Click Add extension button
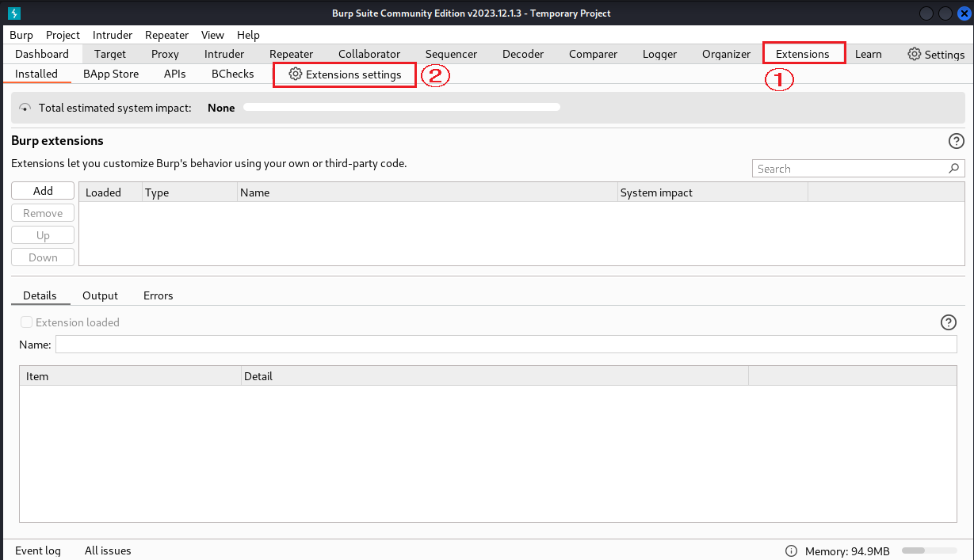Image resolution: width=974 pixels, height=560 pixels. tap(43, 191)
